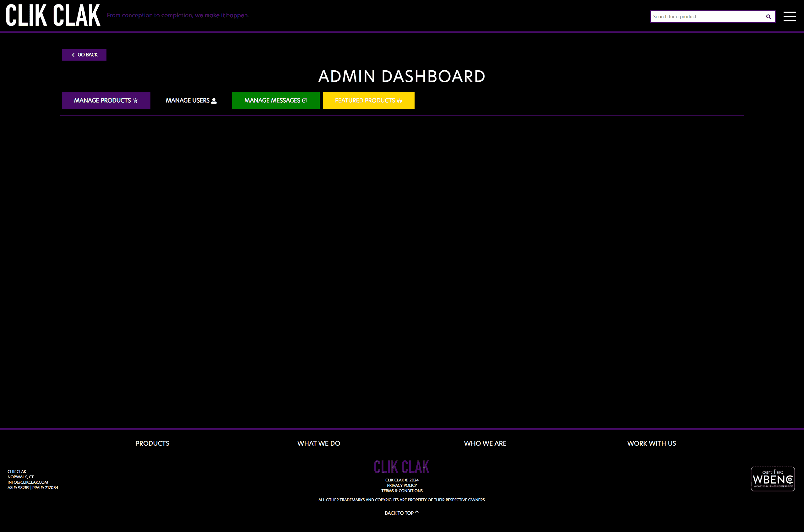
Task: Click the WBENC certified badge
Action: point(773,479)
